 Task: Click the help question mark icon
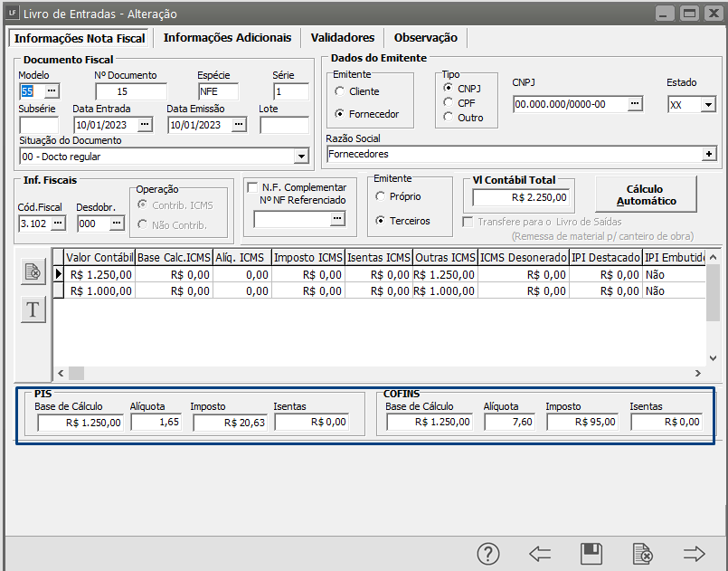(x=488, y=554)
